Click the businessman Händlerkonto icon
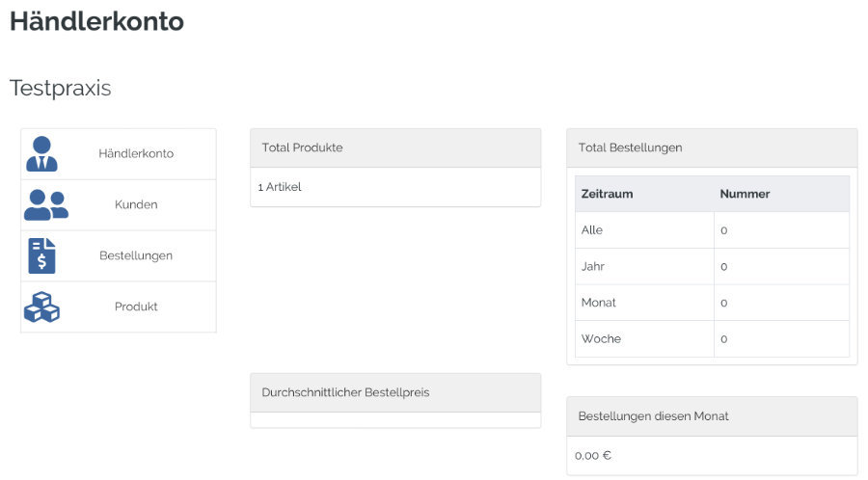 (41, 153)
